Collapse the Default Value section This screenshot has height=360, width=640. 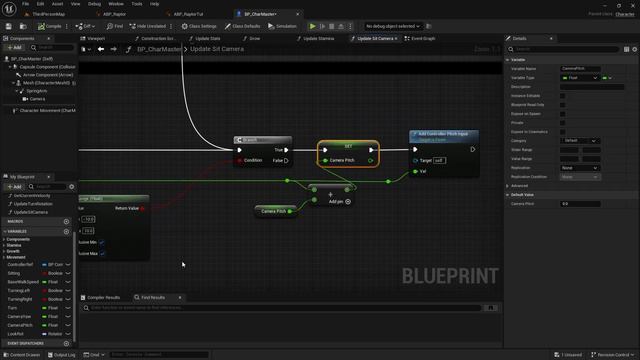point(507,195)
